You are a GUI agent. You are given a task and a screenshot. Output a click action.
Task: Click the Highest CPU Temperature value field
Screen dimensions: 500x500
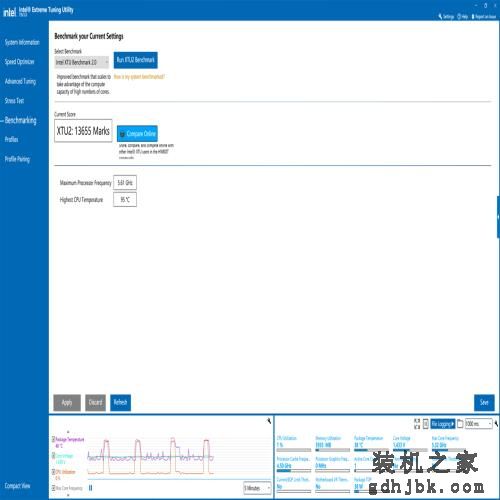(x=125, y=200)
